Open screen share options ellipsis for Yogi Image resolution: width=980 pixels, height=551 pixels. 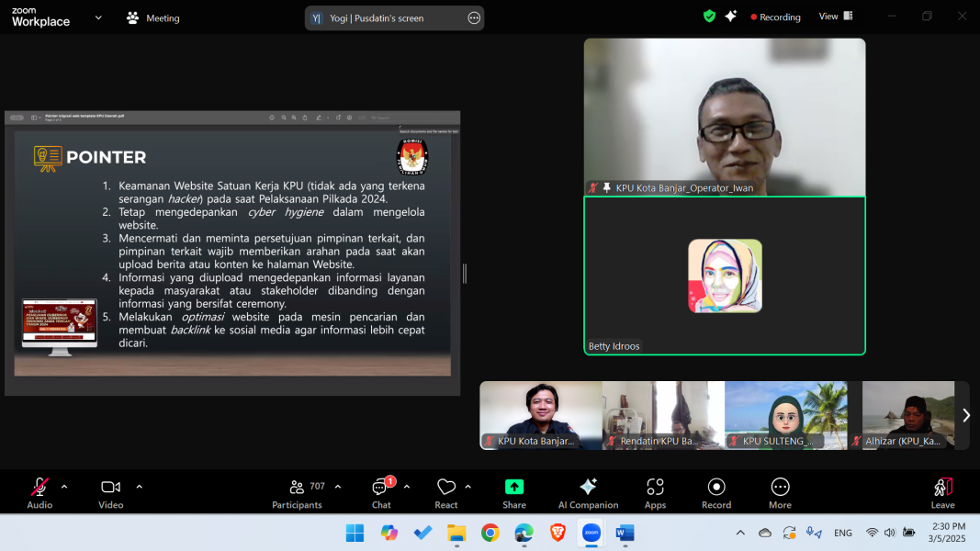click(474, 18)
